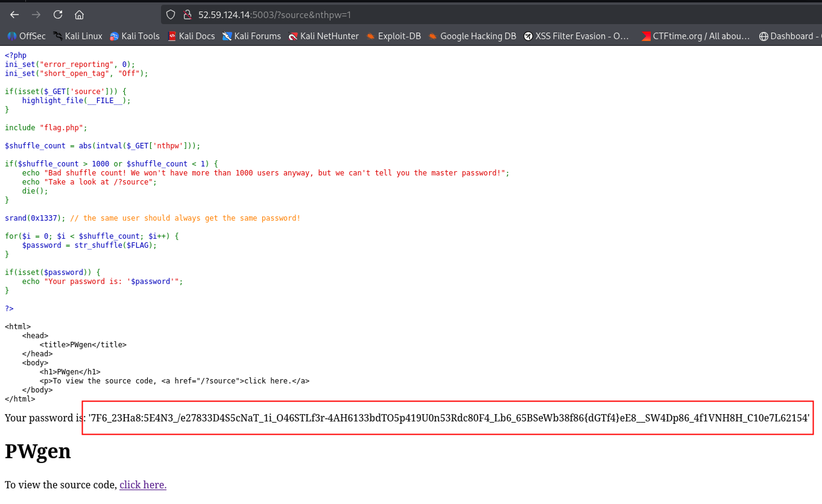Open the Dashboard bookmark
Image resolution: width=822 pixels, height=504 pixels.
790,36
